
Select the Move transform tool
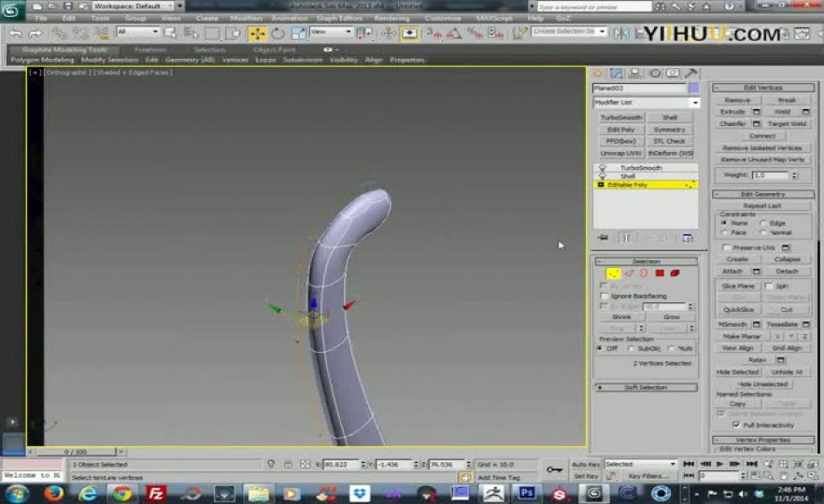pyautogui.click(x=257, y=34)
